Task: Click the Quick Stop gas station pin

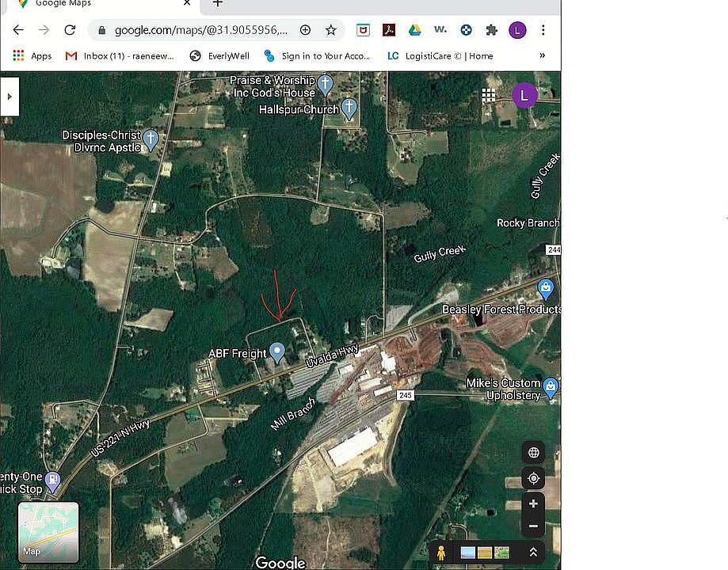Action: 53,481
